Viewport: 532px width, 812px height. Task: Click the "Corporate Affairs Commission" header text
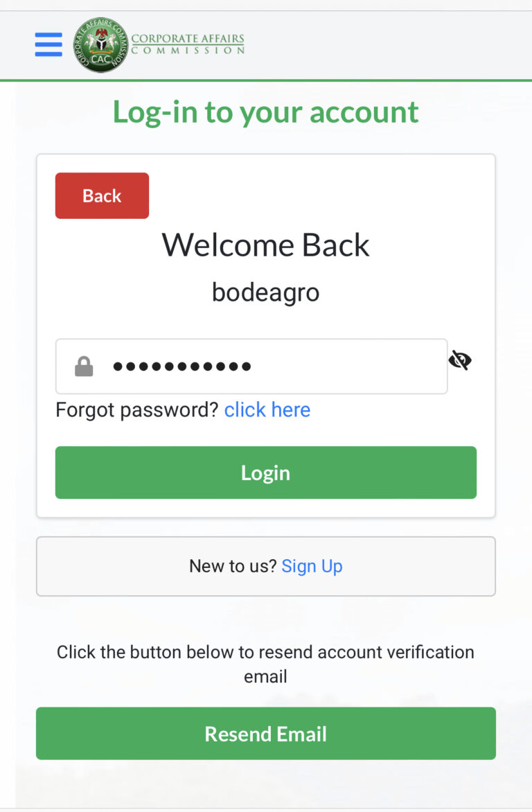tap(188, 44)
